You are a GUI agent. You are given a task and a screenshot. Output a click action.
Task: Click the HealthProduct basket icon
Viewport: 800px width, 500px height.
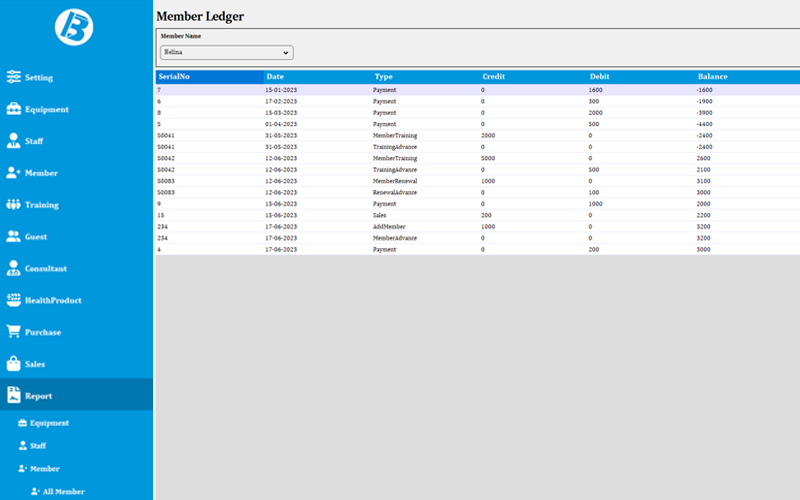(14, 300)
